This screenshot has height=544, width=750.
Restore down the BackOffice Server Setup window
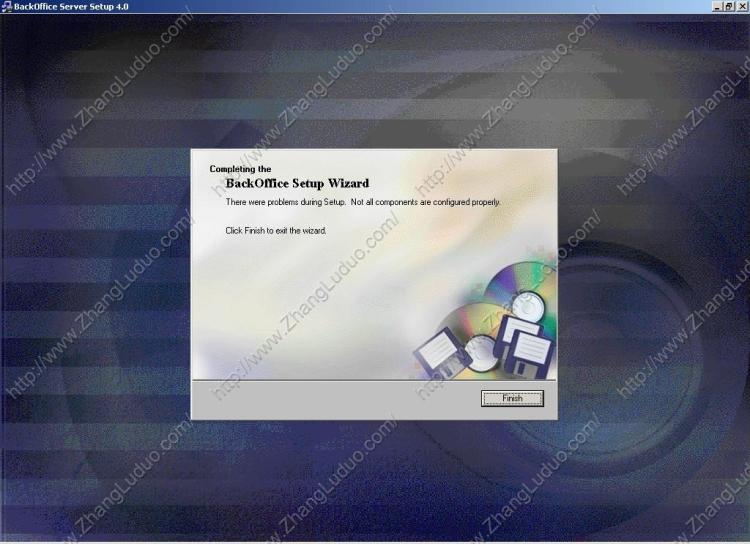(x=729, y=6)
